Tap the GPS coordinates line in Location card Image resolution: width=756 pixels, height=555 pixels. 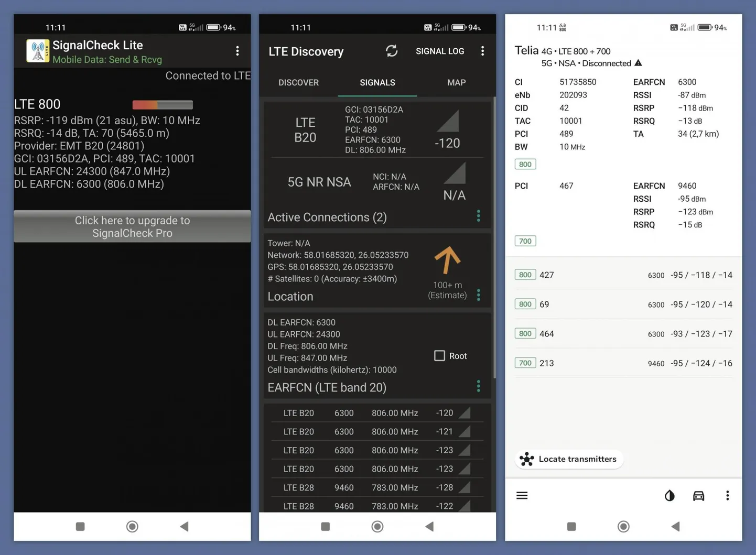pyautogui.click(x=330, y=267)
